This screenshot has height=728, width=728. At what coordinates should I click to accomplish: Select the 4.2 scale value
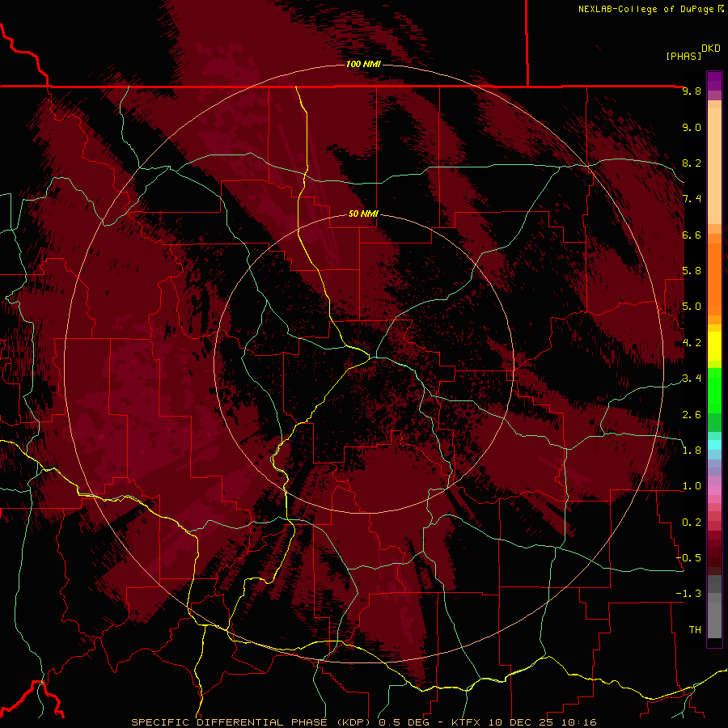coord(692,343)
